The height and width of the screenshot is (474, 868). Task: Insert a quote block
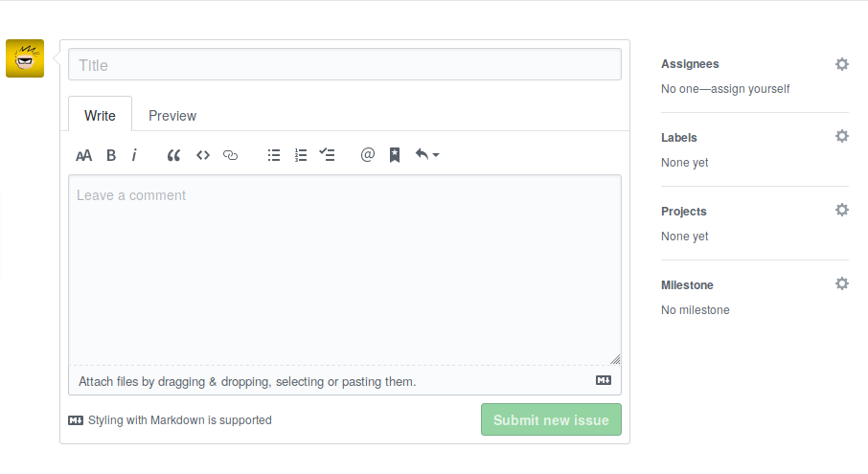coord(173,155)
